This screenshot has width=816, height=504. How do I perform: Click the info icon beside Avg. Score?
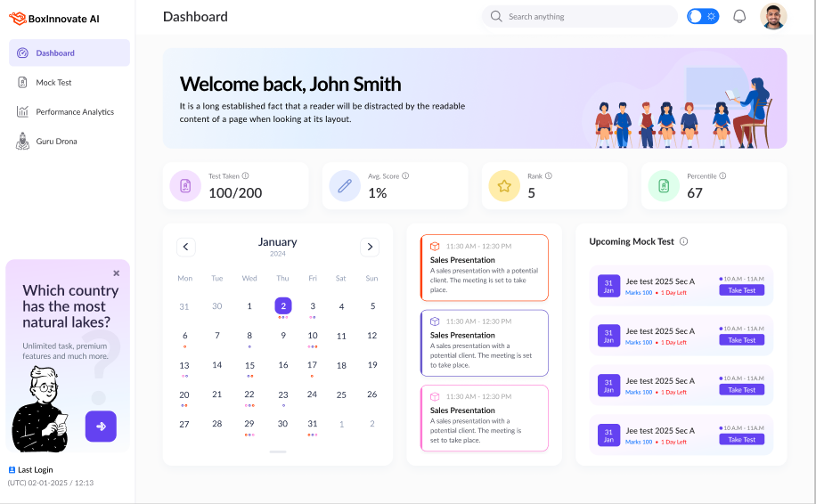click(x=405, y=176)
